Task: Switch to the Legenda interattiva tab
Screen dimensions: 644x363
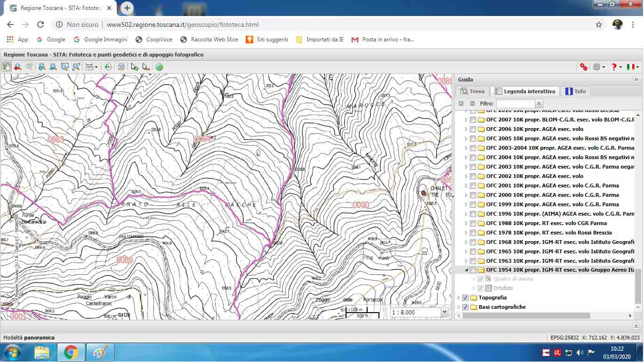Action: [525, 91]
